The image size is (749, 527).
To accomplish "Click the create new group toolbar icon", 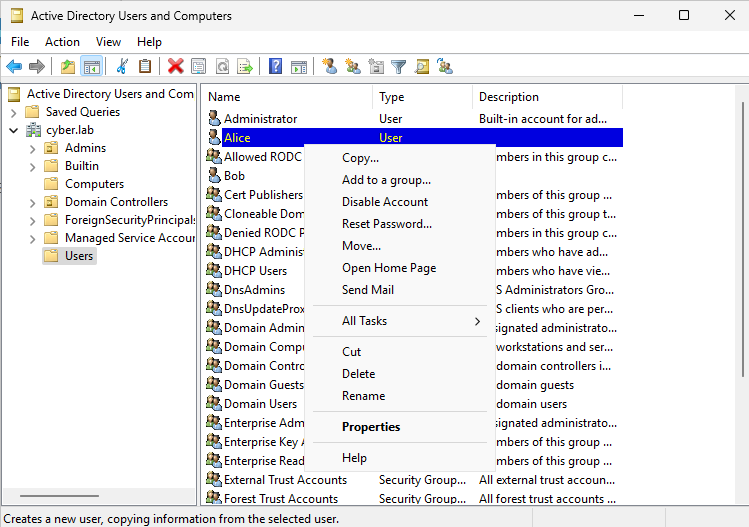I will pos(353,67).
